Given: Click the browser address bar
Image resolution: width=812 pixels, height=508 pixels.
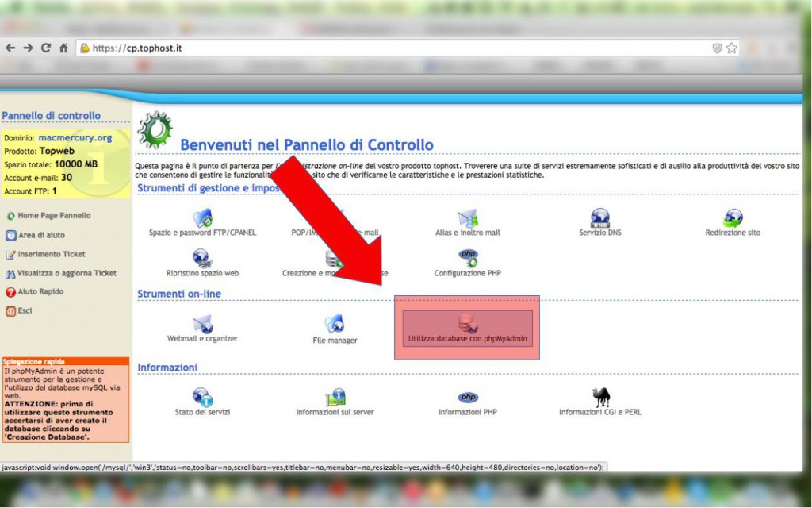Looking at the screenshot, I should point(317,47).
